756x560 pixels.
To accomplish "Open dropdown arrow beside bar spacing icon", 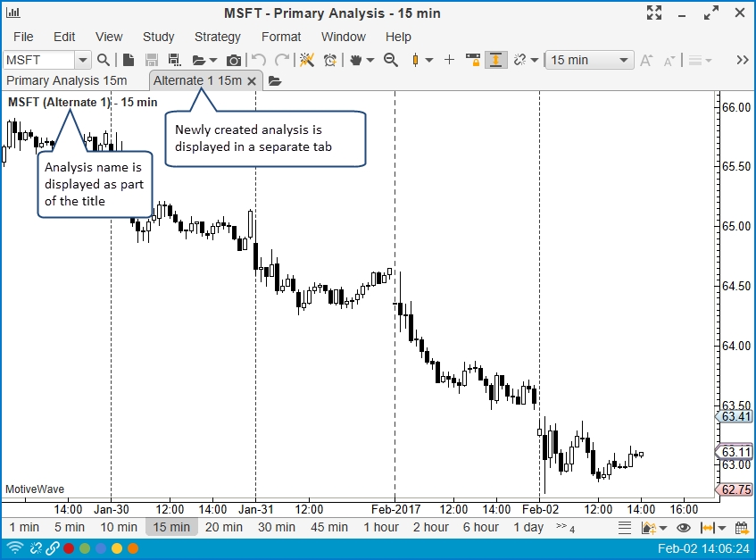I will pyautogui.click(x=722, y=529).
